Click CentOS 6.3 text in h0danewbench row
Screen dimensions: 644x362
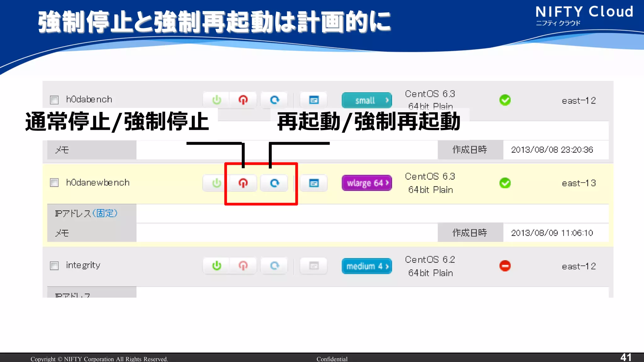coord(430,177)
